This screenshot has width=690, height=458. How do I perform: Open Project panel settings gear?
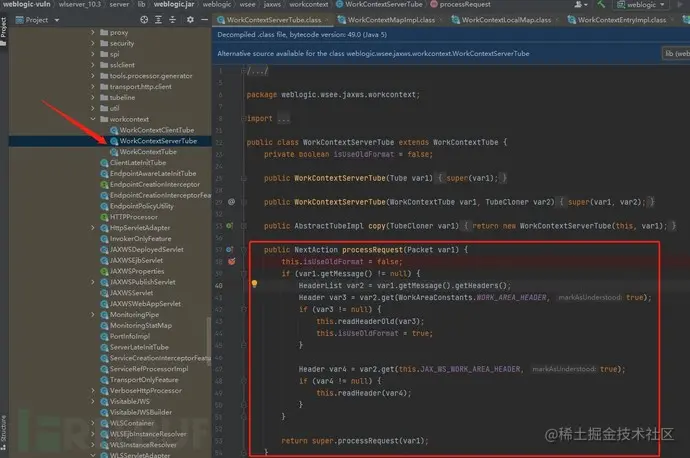click(x=190, y=20)
